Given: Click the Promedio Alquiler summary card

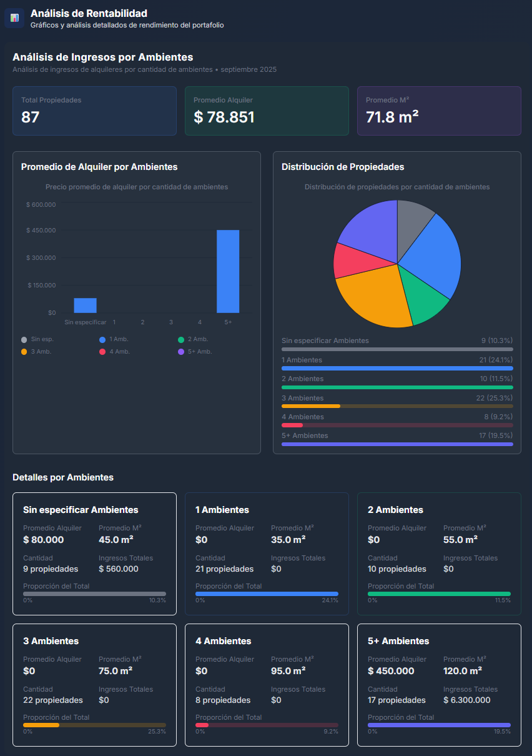Looking at the screenshot, I should 267,111.
